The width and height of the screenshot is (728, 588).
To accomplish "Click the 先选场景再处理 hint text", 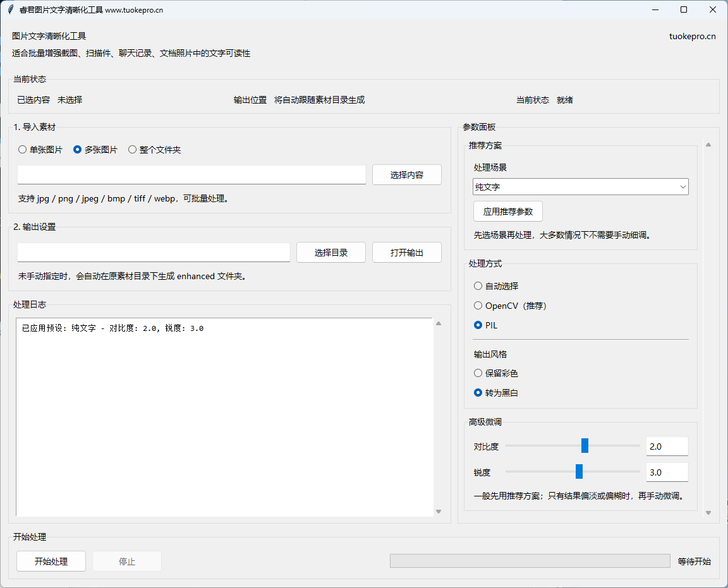I will coord(564,236).
